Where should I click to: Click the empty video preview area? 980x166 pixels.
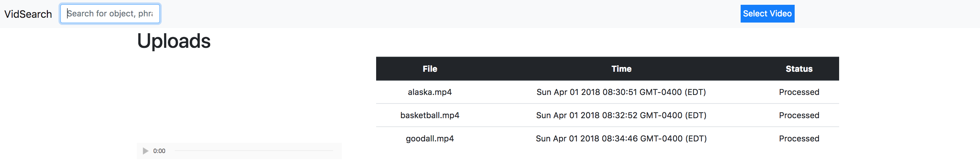[x=239, y=99]
